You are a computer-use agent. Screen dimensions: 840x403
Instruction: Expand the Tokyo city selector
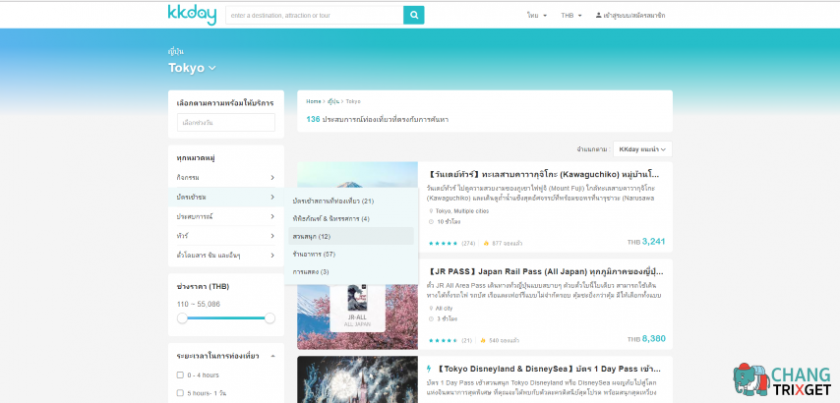coord(192,68)
